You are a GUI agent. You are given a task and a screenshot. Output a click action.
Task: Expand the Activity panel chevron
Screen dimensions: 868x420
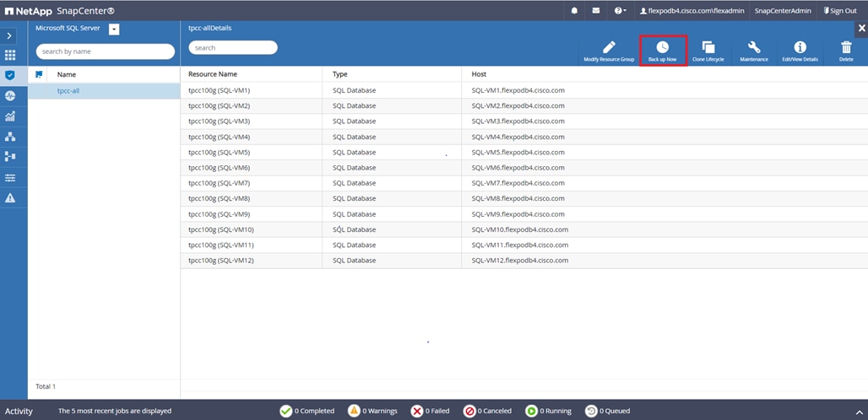pos(859,412)
